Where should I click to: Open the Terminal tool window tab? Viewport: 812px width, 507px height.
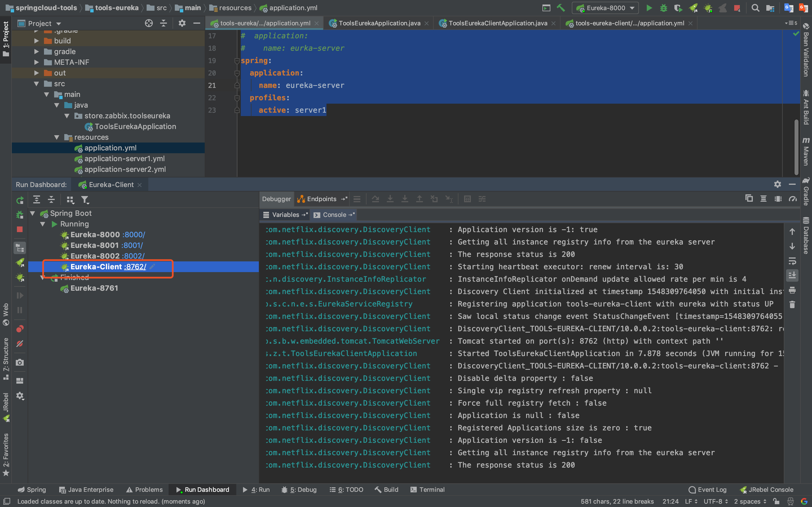pyautogui.click(x=427, y=490)
